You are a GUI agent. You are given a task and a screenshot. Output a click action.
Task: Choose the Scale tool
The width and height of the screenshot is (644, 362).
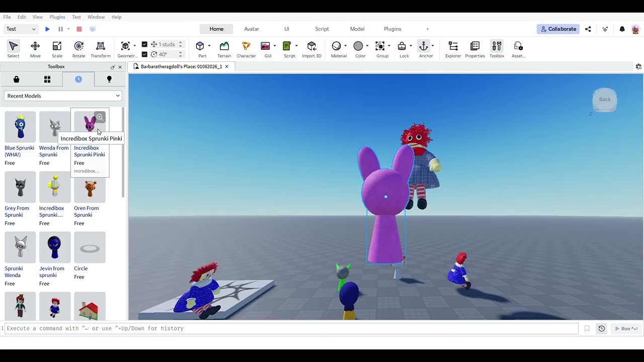tap(57, 49)
